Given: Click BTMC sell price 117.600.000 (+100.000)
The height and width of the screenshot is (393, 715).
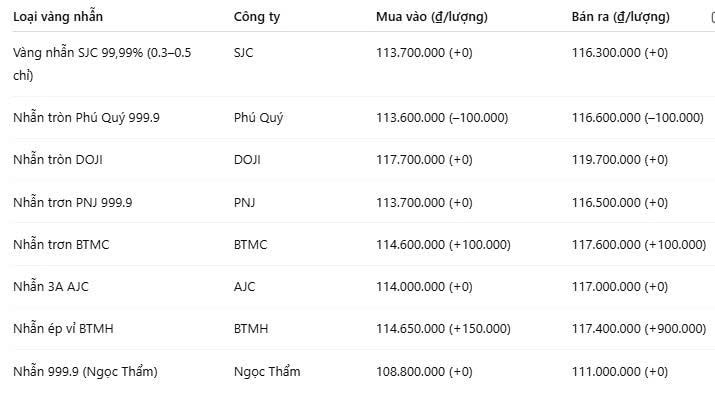Looking at the screenshot, I should [639, 244].
